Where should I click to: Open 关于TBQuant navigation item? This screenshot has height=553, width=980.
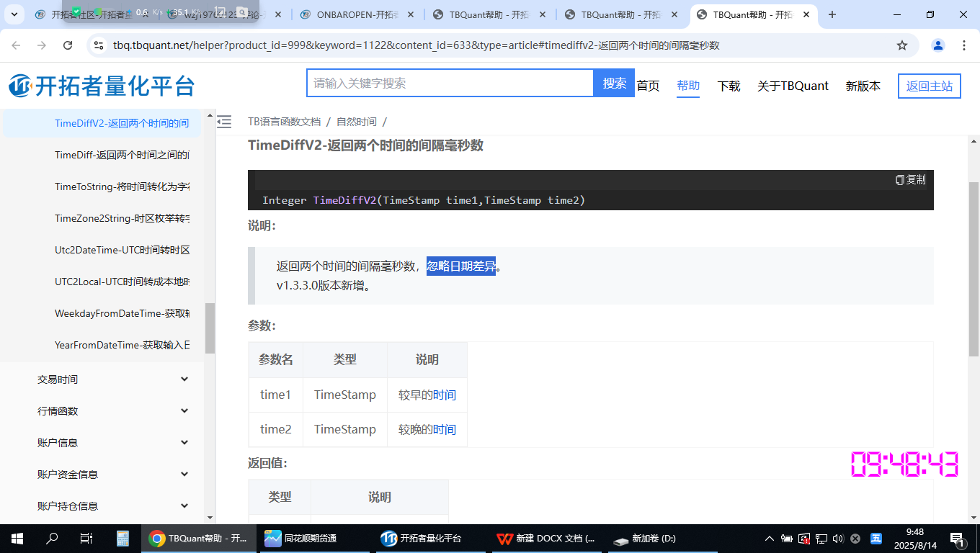(x=793, y=86)
